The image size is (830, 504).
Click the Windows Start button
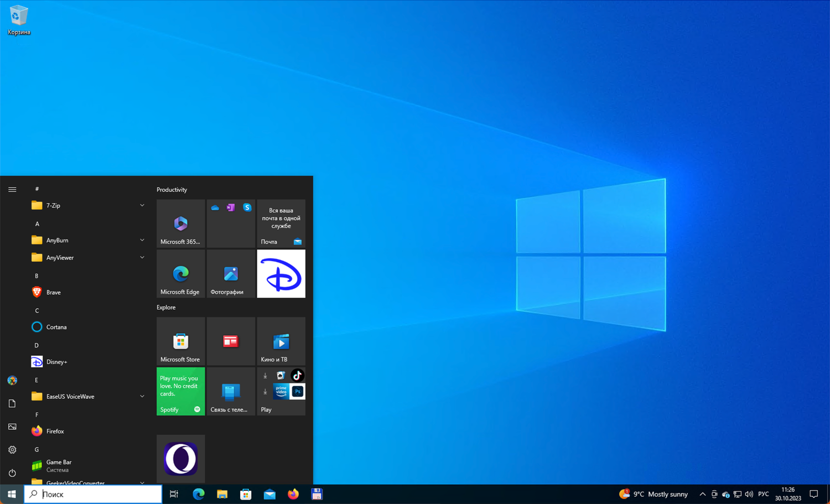12,494
